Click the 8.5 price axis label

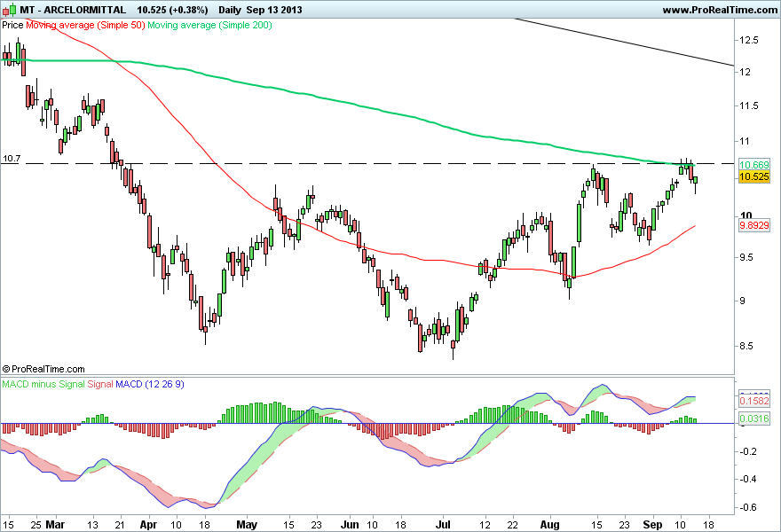pos(747,347)
